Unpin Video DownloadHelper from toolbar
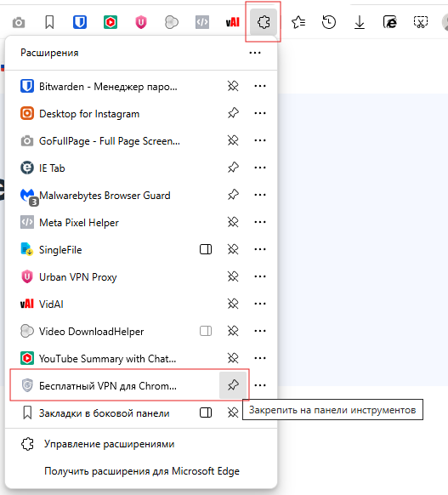Image resolution: width=448 pixels, height=495 pixels. coord(233,331)
